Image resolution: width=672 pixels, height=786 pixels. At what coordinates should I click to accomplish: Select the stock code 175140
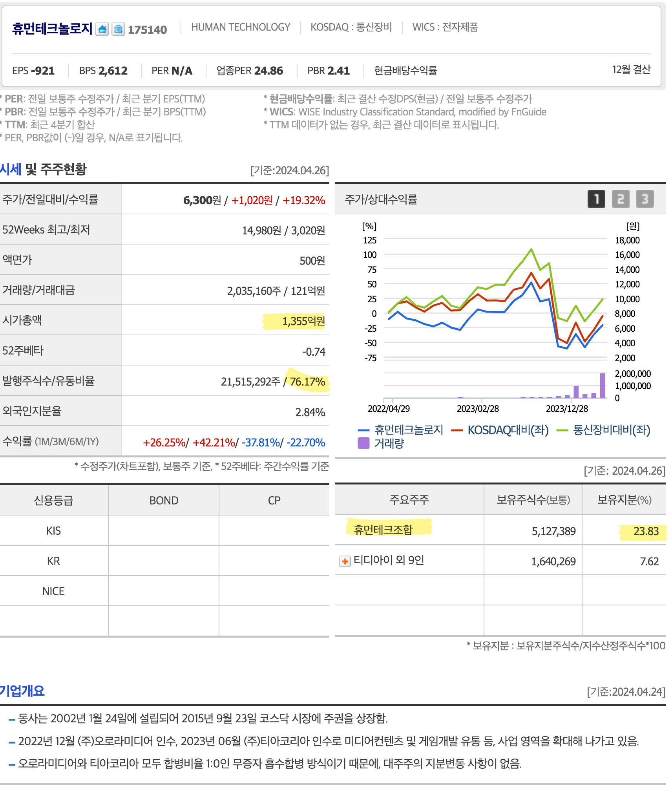(147, 30)
